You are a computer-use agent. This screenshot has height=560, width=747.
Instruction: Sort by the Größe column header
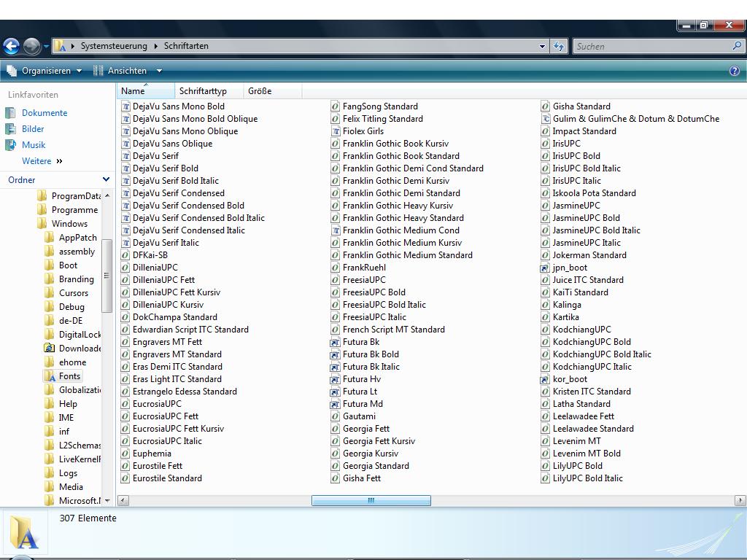point(273,91)
